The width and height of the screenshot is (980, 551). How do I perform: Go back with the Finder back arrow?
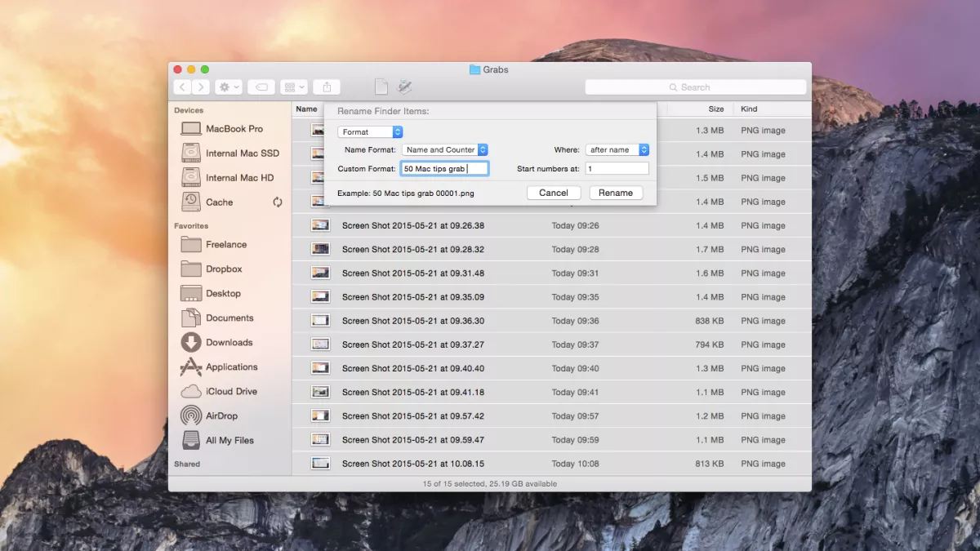pyautogui.click(x=182, y=87)
